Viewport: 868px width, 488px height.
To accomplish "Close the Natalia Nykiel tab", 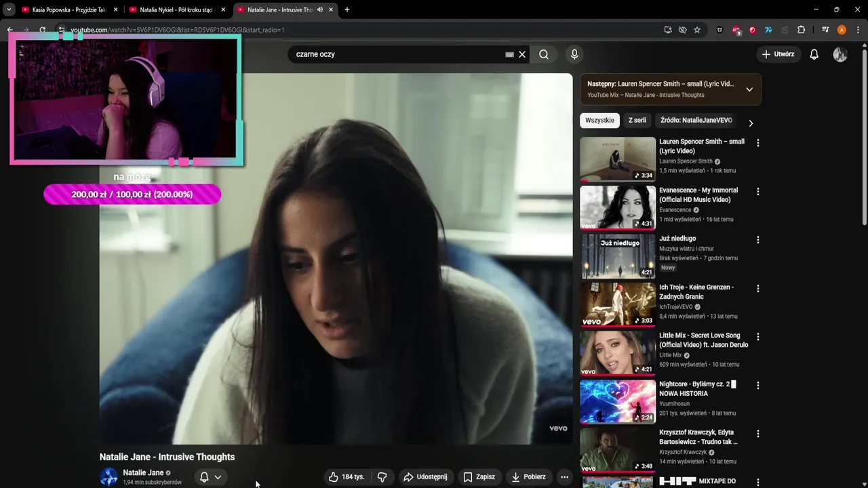I will click(x=224, y=9).
